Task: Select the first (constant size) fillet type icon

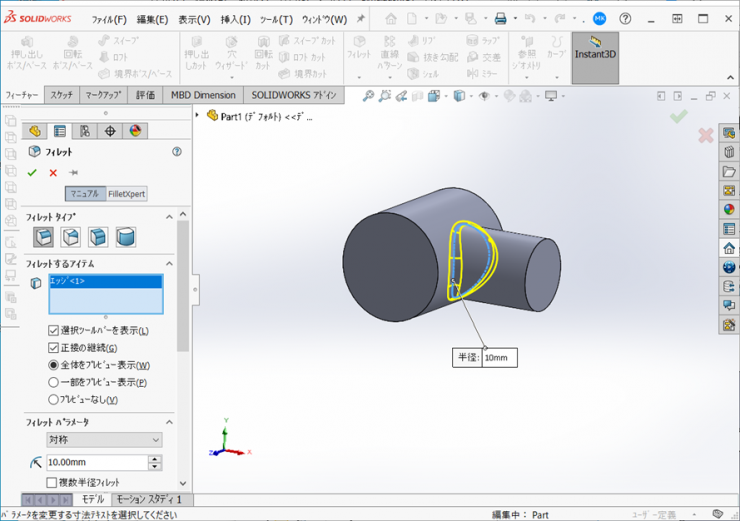Action: tap(44, 237)
